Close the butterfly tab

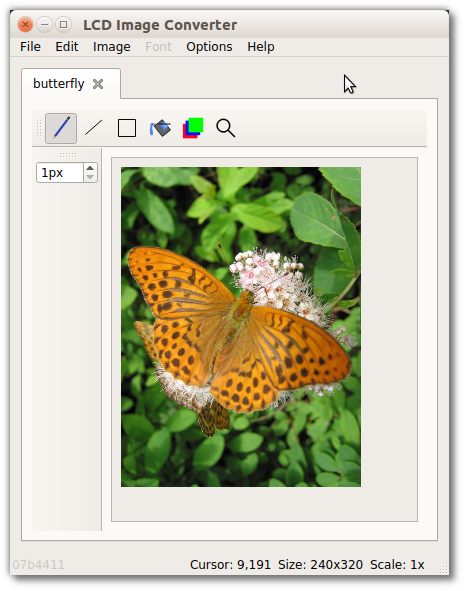(x=98, y=84)
